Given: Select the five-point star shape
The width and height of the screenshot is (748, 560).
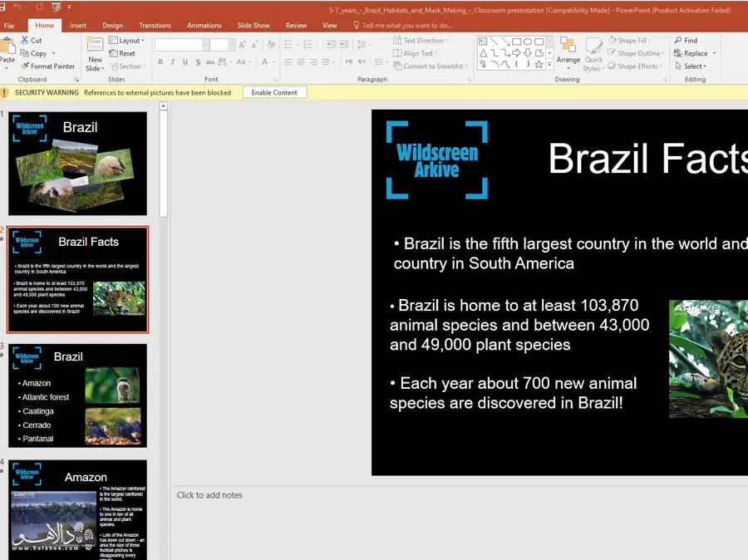Looking at the screenshot, I should pos(539,65).
